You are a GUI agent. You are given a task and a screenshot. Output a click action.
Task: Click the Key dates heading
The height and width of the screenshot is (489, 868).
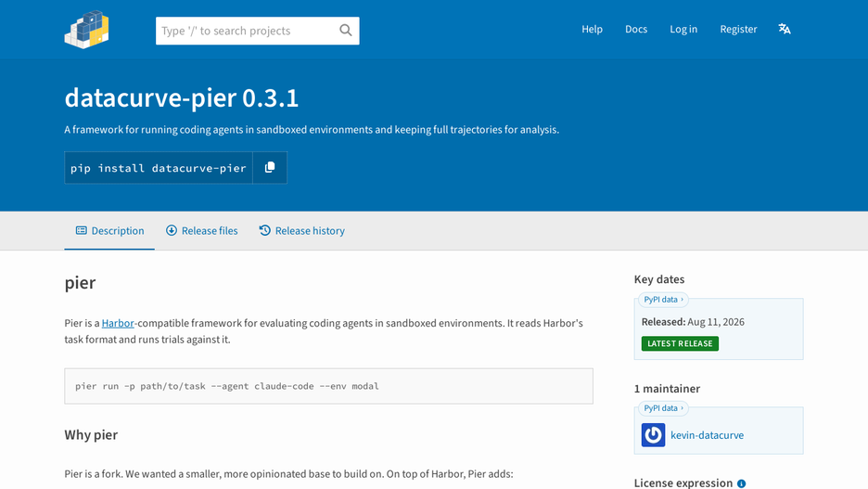coord(659,279)
